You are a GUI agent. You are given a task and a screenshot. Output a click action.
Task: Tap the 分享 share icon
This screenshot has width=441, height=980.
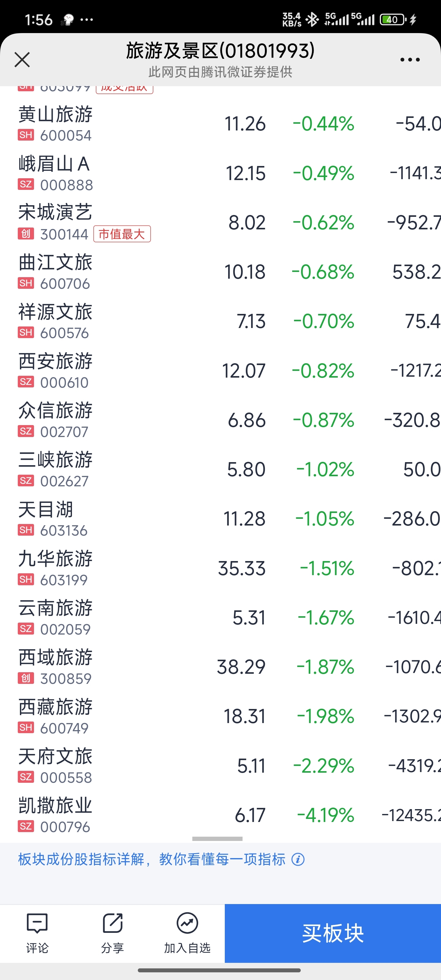click(x=113, y=933)
